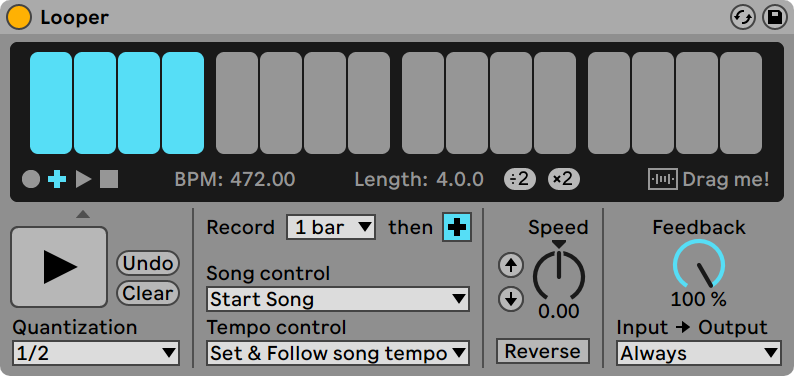Open the Song control Start Song dropdown
The image size is (794, 376).
point(338,299)
